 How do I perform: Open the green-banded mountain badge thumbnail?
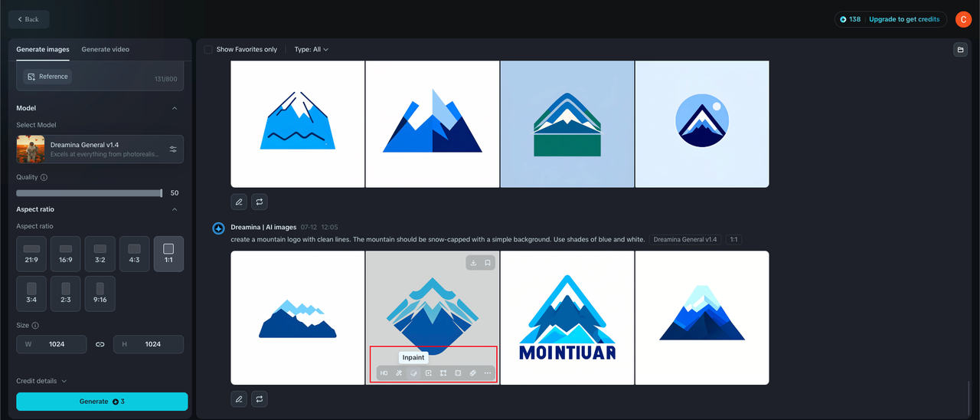[567, 123]
